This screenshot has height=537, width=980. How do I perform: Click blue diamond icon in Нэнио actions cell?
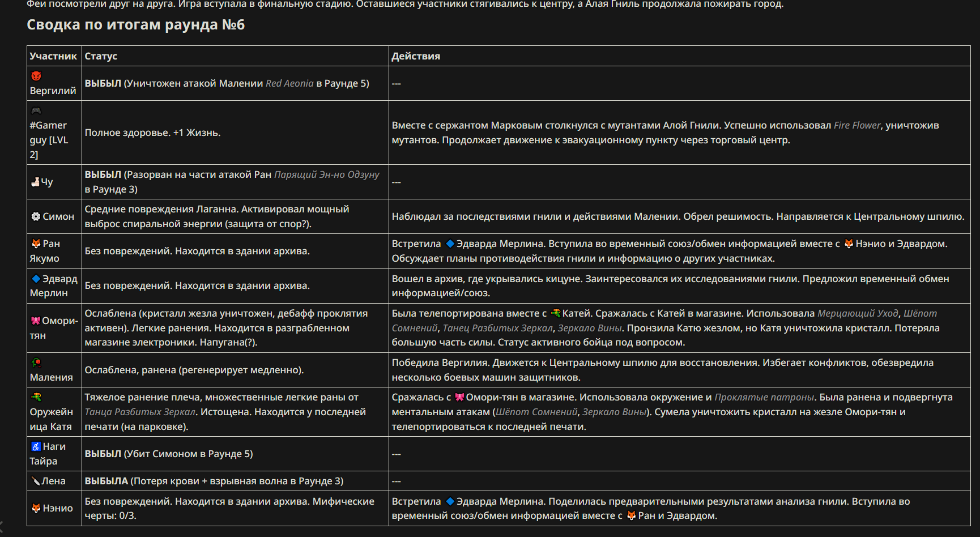pos(450,501)
